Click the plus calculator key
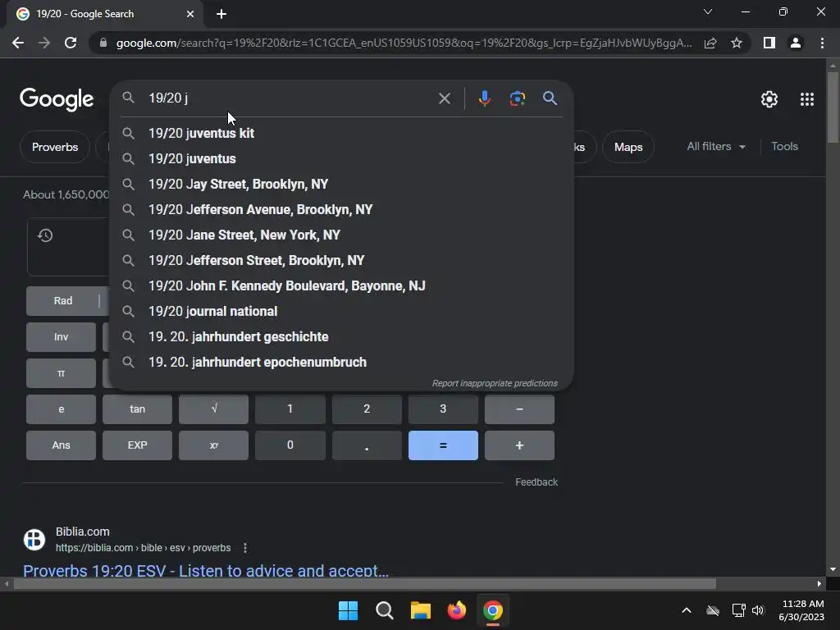The width and height of the screenshot is (840, 630). (x=519, y=445)
